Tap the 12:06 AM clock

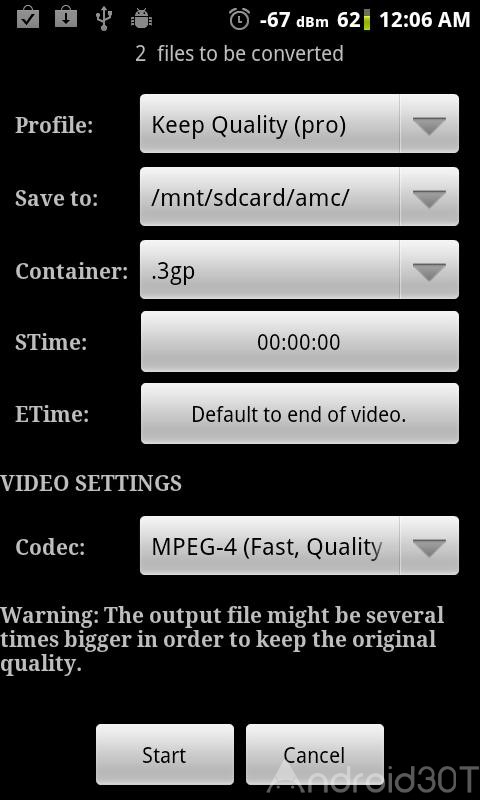coord(424,20)
